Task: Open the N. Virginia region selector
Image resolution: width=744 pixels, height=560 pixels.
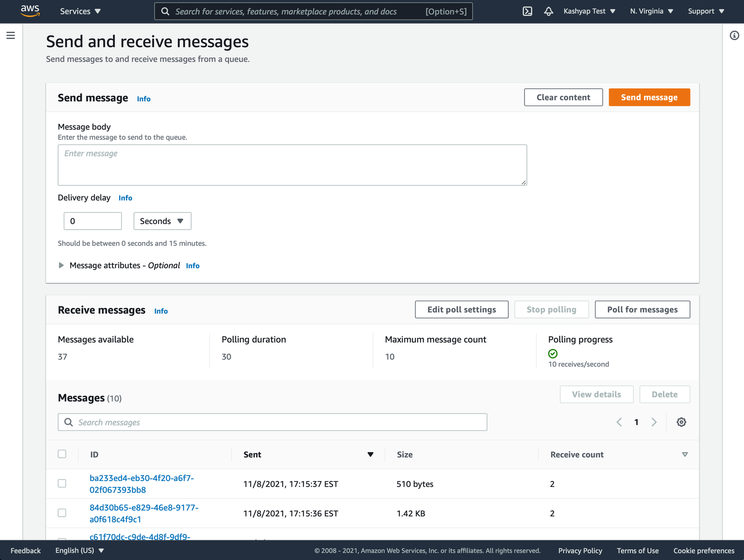Action: (651, 11)
